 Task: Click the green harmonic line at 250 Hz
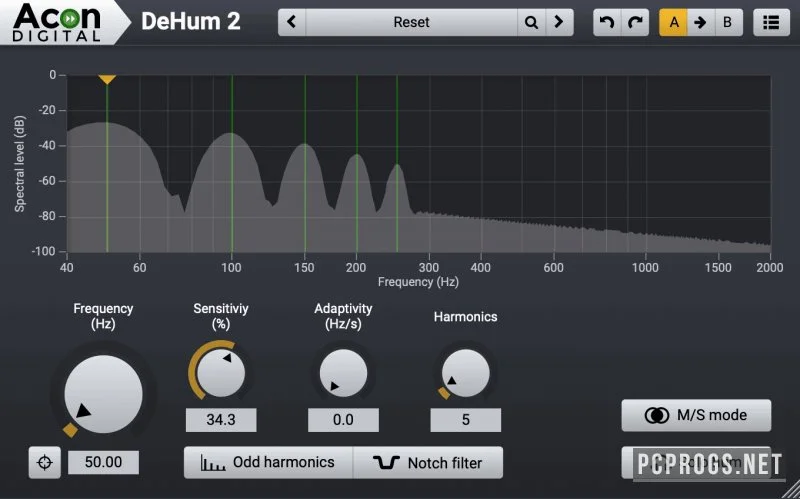(x=397, y=163)
